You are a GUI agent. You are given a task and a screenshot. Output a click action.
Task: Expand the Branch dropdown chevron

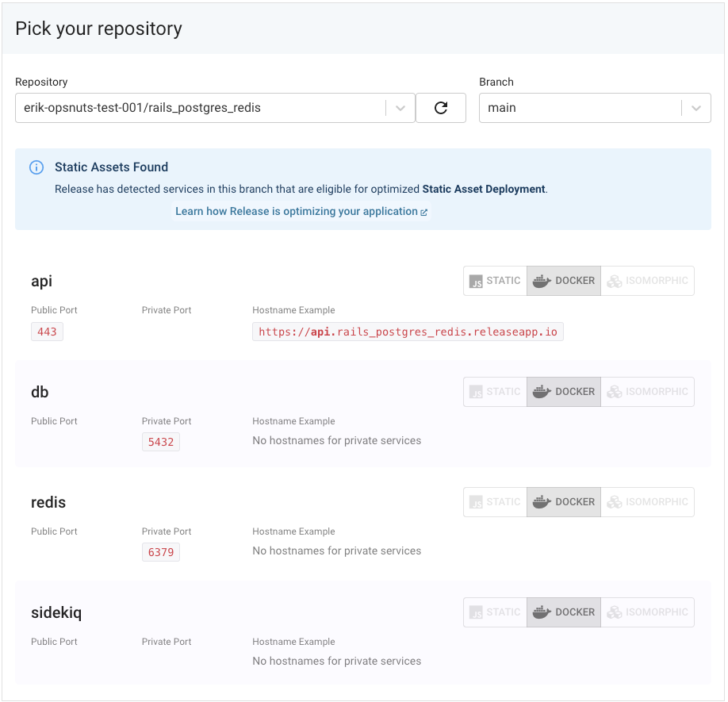click(696, 108)
